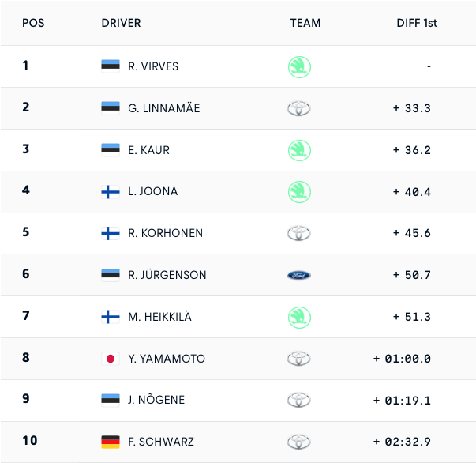Click the Ford logo in R. Jürgenson row
476x463 pixels.
point(299,275)
